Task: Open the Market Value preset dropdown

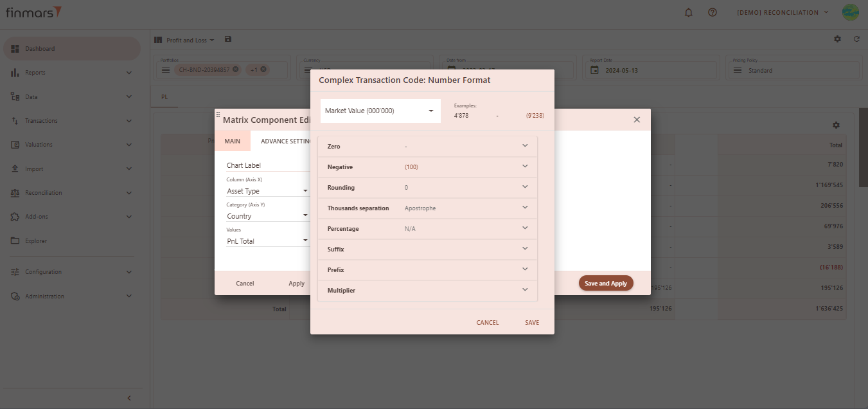Action: (380, 111)
